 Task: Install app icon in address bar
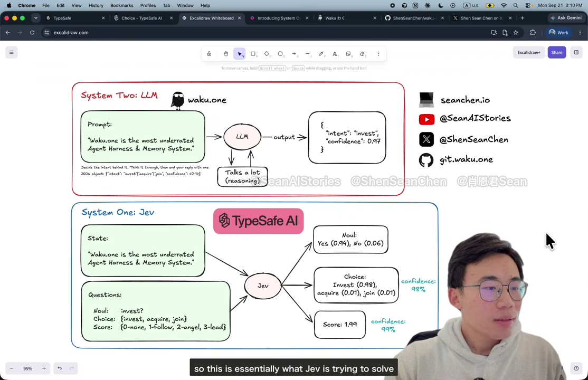494,33
